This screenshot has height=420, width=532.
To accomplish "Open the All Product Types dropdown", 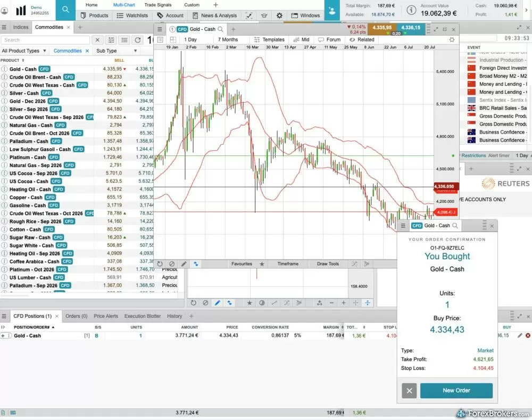I will (24, 51).
